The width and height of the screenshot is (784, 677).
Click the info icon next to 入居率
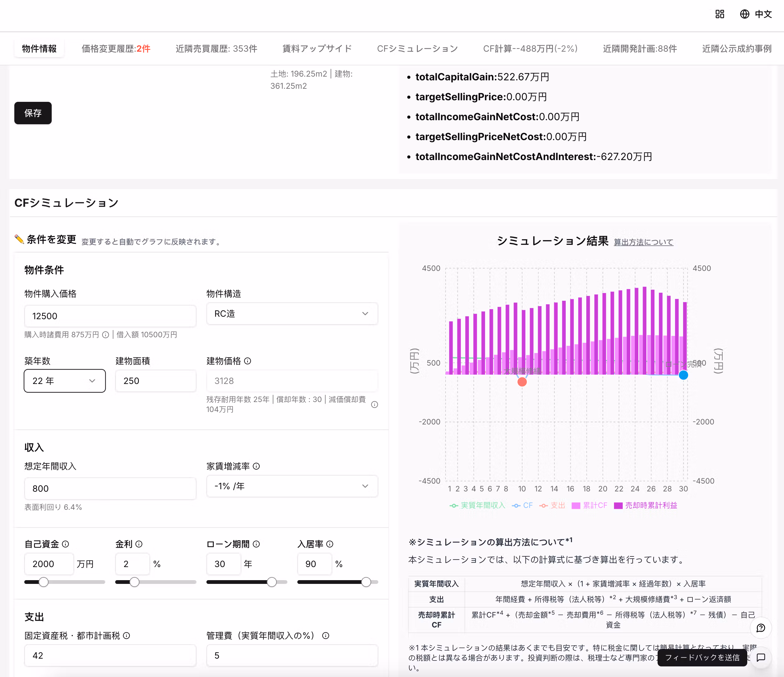tap(329, 544)
